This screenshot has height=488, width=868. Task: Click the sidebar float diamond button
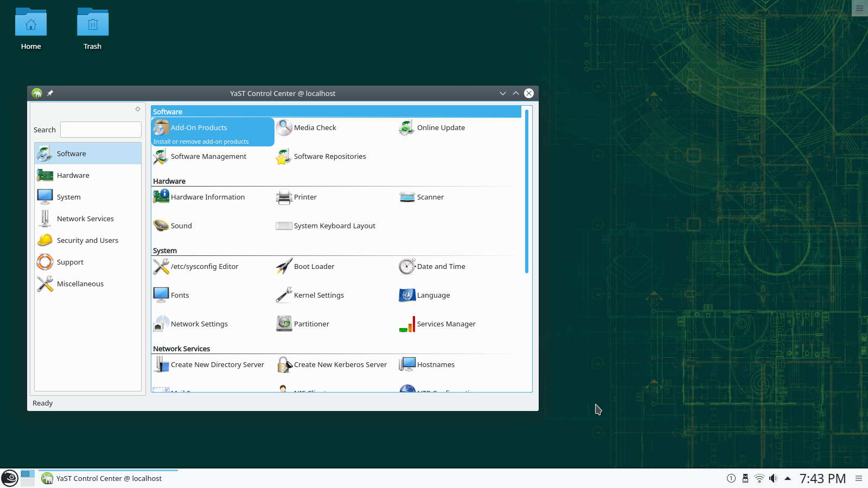pyautogui.click(x=138, y=109)
